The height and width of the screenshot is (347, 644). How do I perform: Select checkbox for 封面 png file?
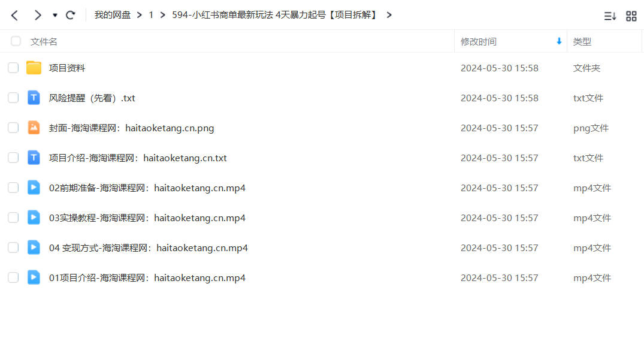point(13,128)
